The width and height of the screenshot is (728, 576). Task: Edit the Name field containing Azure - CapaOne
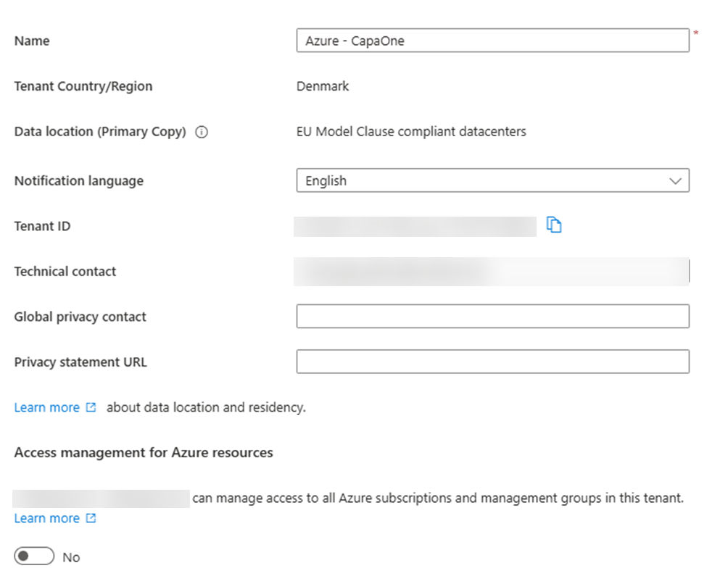tap(492, 41)
